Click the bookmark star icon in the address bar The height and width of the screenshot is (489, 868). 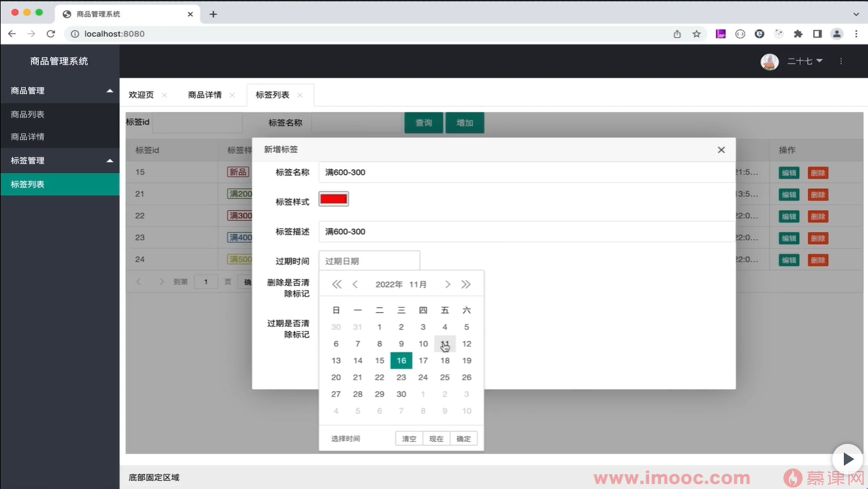click(x=696, y=34)
